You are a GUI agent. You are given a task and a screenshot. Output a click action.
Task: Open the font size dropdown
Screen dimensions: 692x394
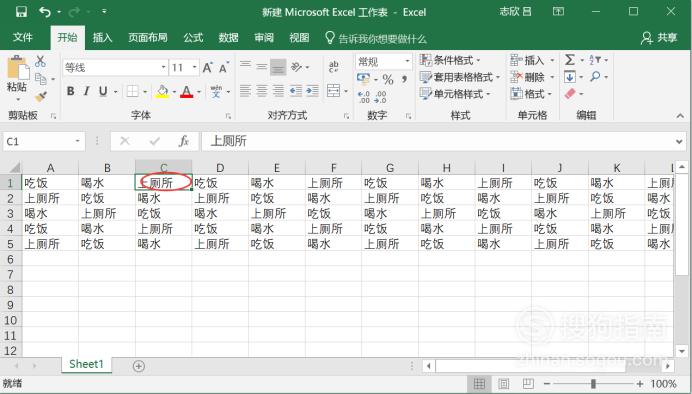tap(195, 68)
